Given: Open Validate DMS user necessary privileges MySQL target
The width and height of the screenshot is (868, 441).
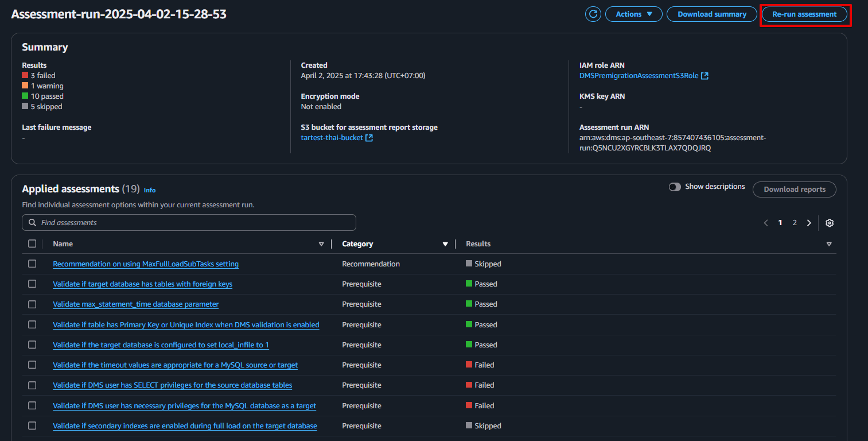Looking at the screenshot, I should [184, 406].
